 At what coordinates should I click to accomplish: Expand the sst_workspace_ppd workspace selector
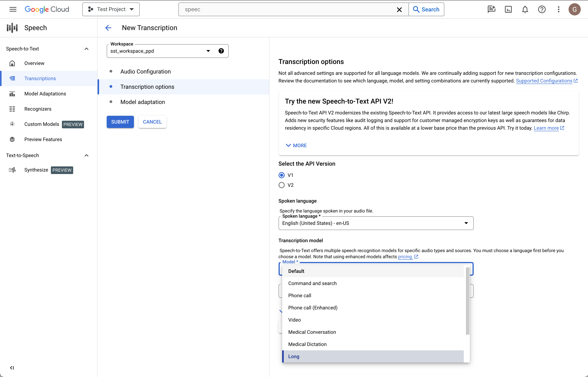tap(208, 51)
